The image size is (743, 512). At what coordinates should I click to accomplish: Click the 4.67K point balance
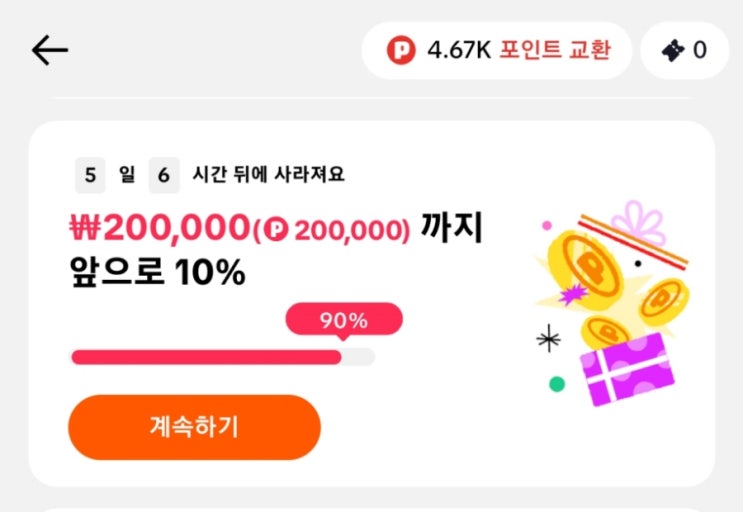(459, 49)
